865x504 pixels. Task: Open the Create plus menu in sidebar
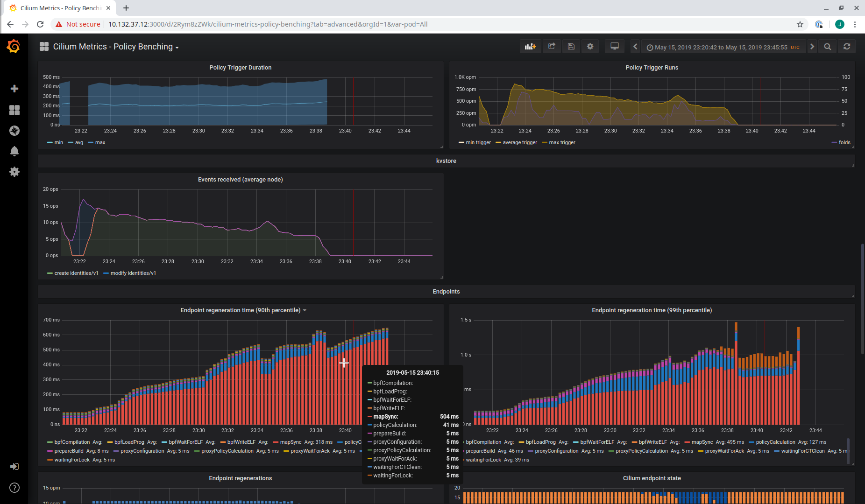14,89
